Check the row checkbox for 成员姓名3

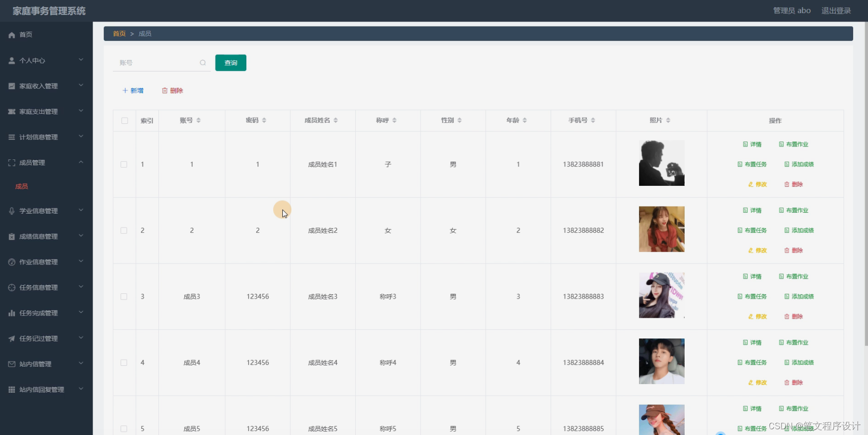pyautogui.click(x=124, y=297)
